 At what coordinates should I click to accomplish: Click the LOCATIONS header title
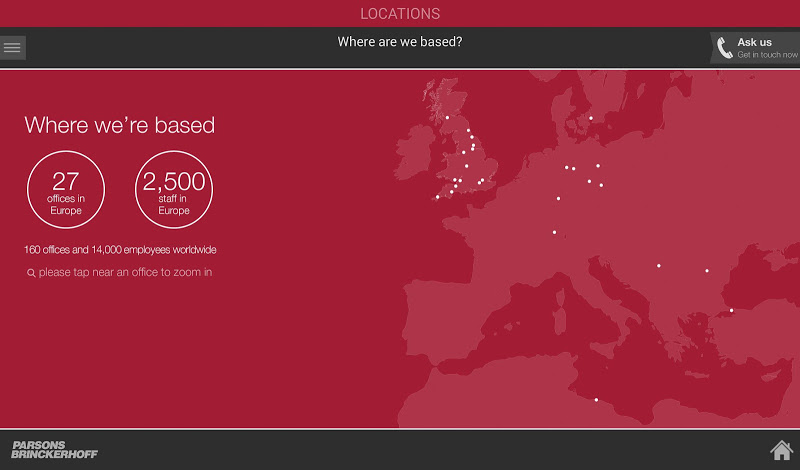tap(400, 14)
